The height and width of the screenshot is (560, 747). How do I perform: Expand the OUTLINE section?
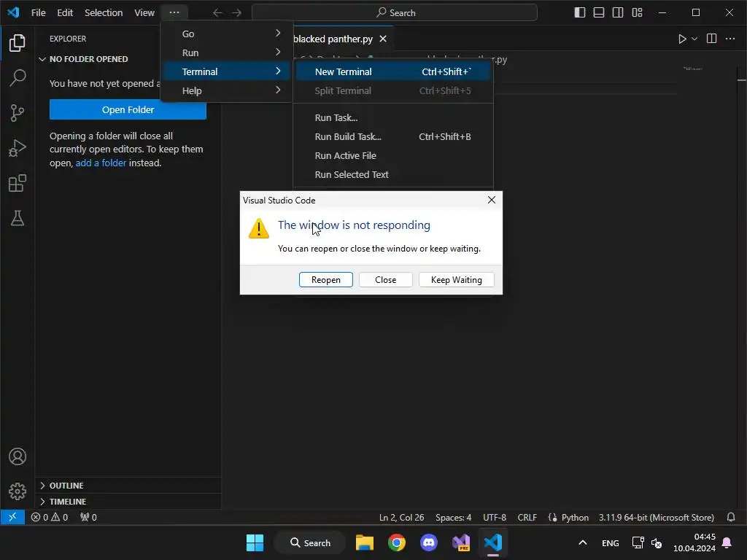(128, 485)
